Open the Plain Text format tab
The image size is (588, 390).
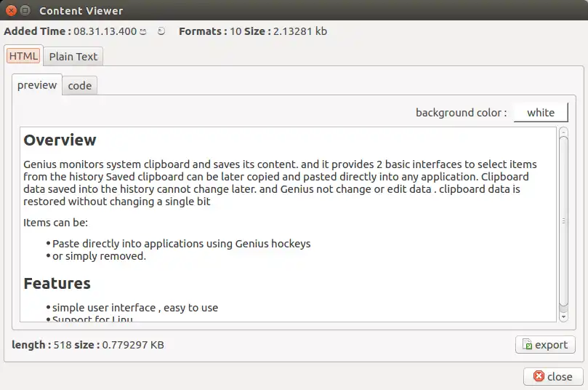point(73,56)
